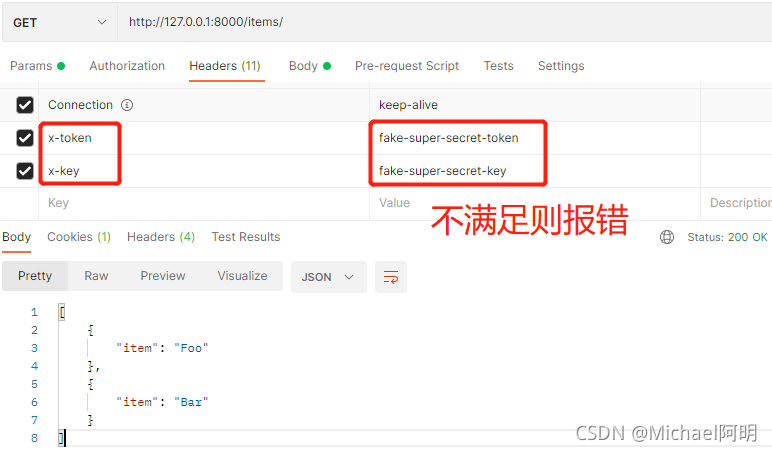The height and width of the screenshot is (451, 772).
Task: Click the fake-super-secret-key value cell
Action: click(535, 171)
